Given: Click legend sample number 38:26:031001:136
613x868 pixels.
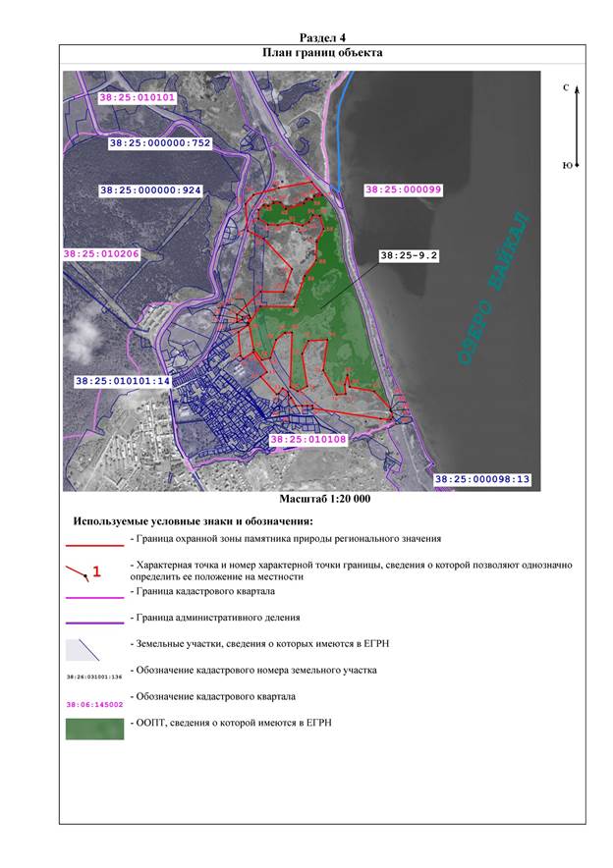Looking at the screenshot, I should 94,677.
